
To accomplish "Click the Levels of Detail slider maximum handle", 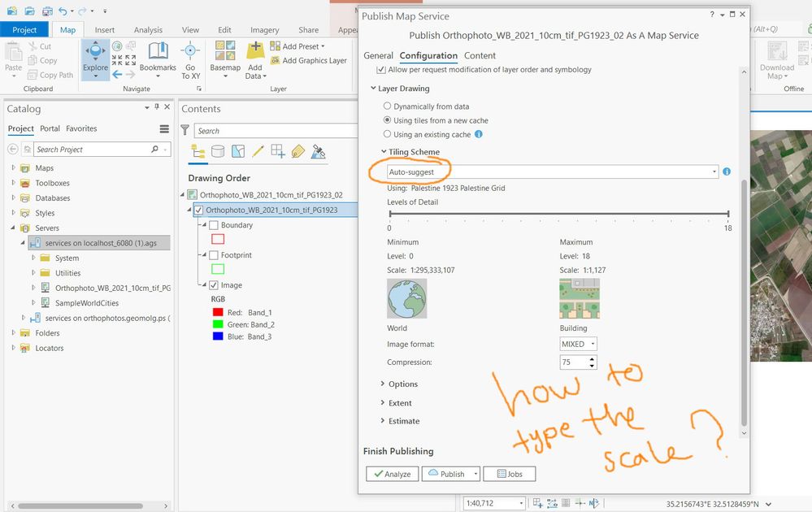I will pyautogui.click(x=728, y=213).
